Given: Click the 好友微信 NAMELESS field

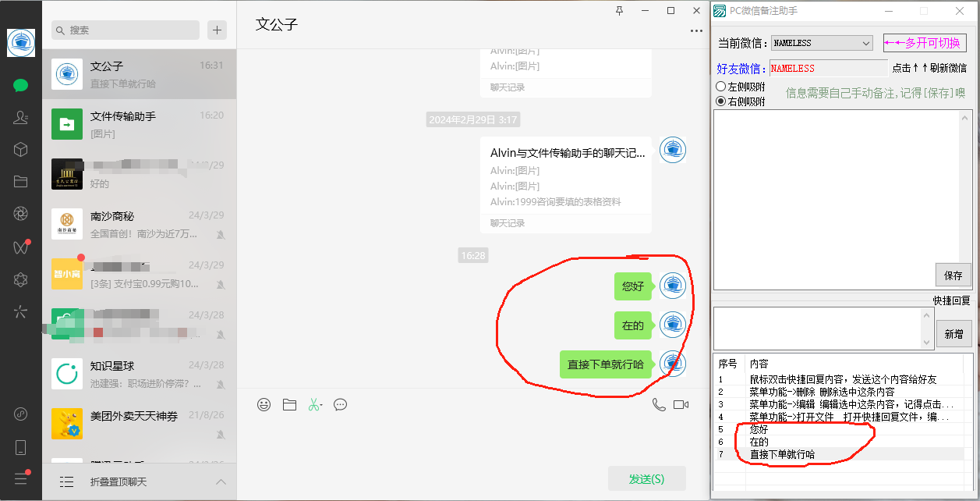Looking at the screenshot, I should 829,69.
